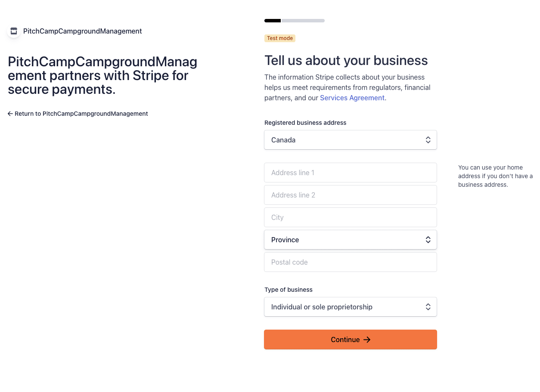Click the left arrow icon beside Return
Image resolution: width=540 pixels, height=392 pixels.
point(10,114)
